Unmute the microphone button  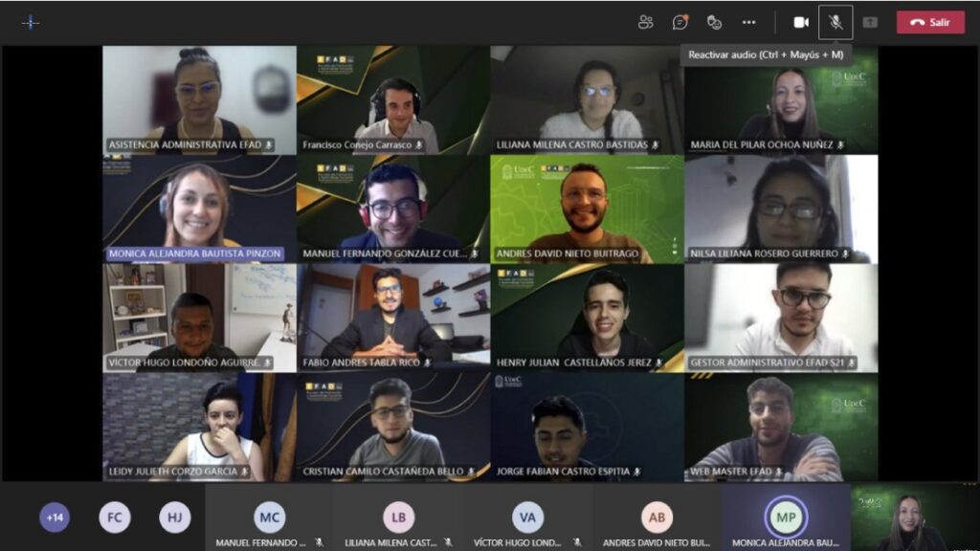click(x=835, y=23)
